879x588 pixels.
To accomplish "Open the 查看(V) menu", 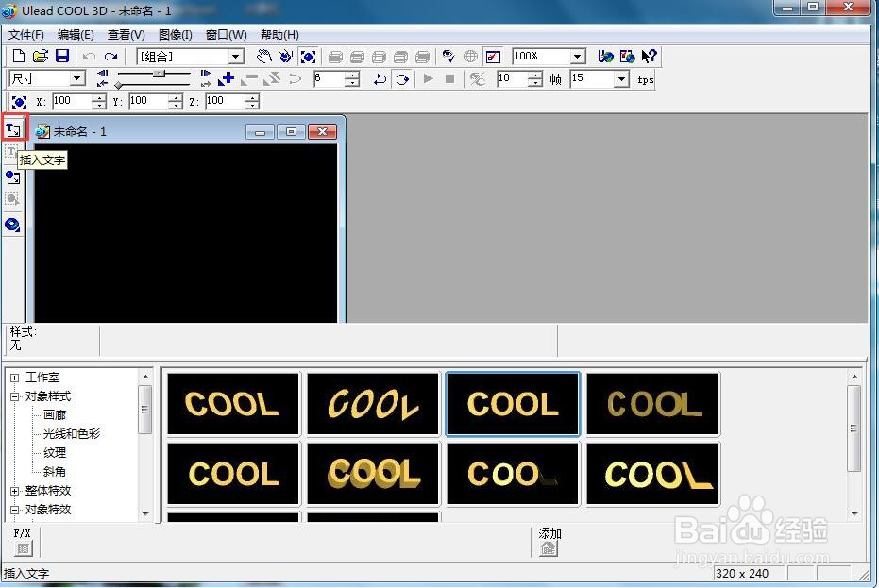I will tap(127, 35).
